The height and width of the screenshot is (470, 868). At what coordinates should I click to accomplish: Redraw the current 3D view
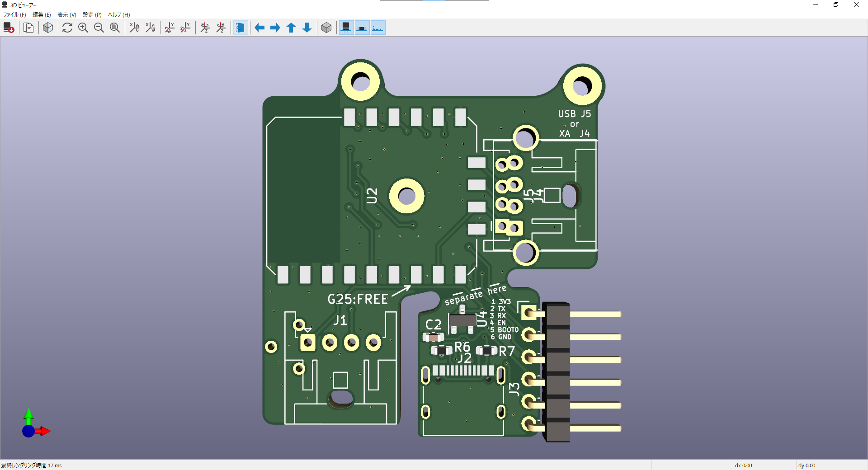[67, 28]
